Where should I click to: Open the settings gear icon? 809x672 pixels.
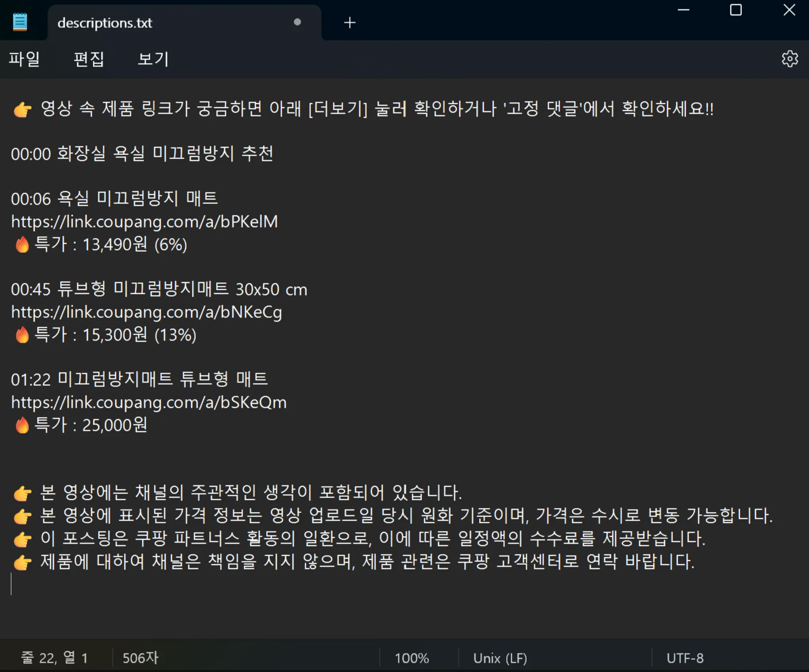(789, 59)
